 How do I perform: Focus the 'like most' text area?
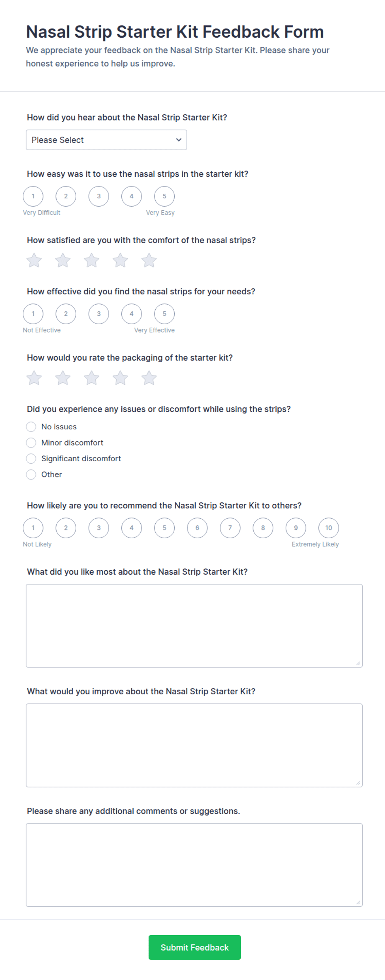tap(194, 626)
